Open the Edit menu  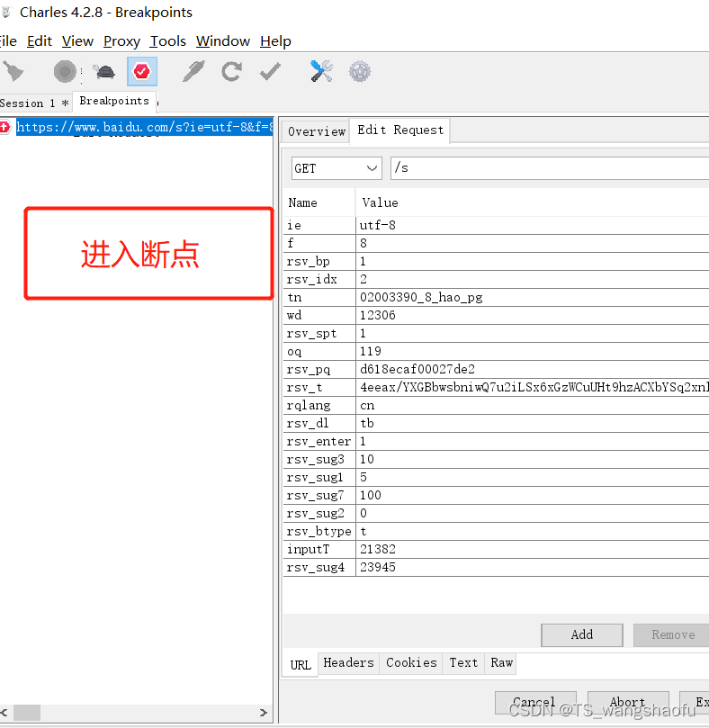point(40,41)
